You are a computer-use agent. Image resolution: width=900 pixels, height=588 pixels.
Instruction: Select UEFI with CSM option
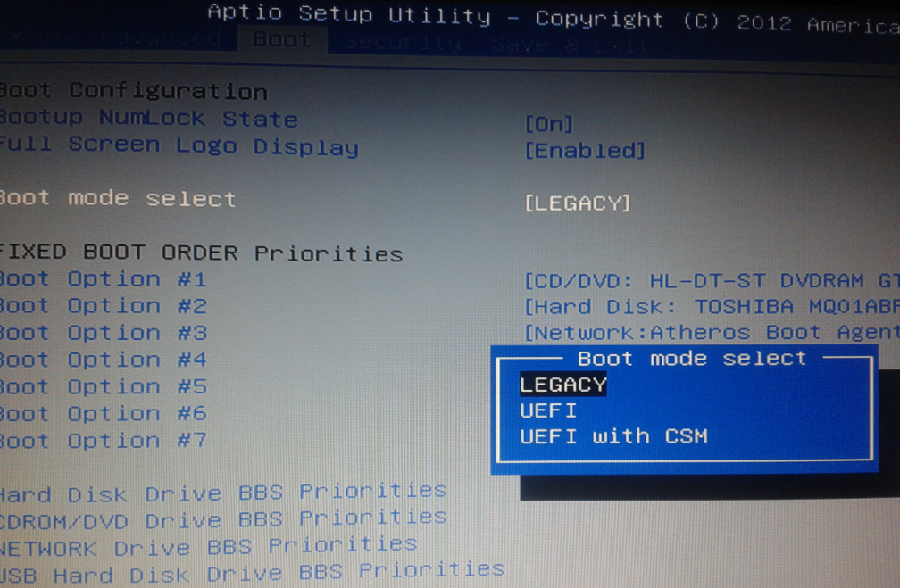(613, 436)
